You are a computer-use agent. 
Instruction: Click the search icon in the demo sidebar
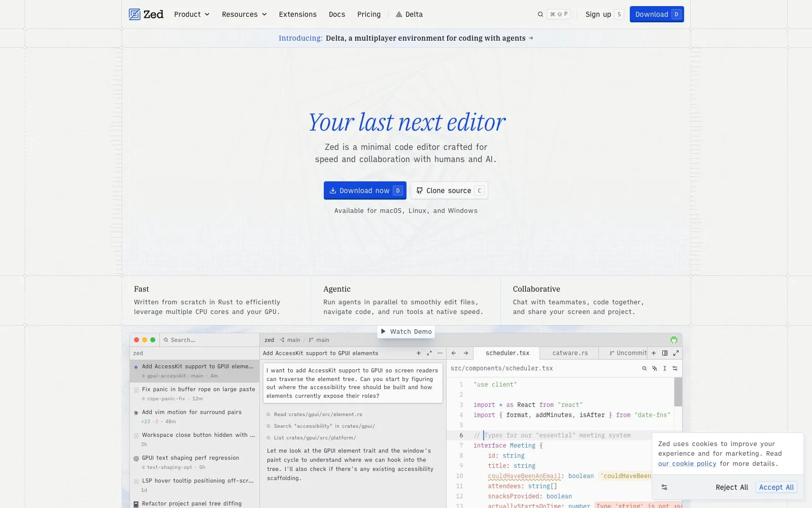pos(166,340)
